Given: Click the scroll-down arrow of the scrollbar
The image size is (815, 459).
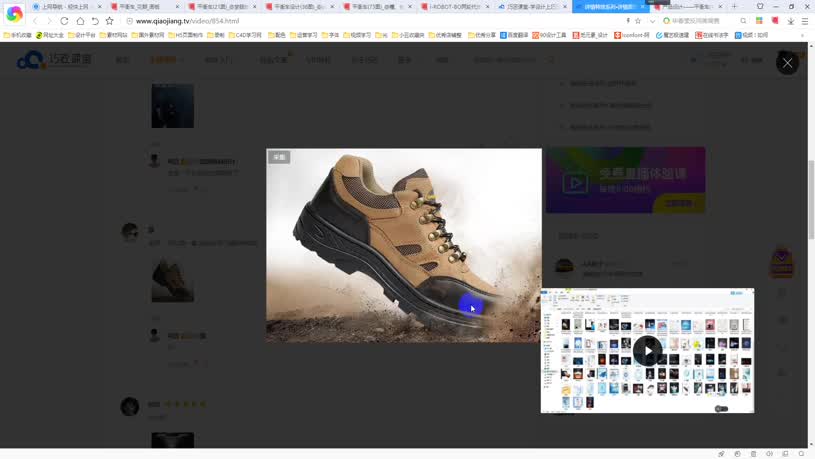Looking at the screenshot, I should click(811, 445).
